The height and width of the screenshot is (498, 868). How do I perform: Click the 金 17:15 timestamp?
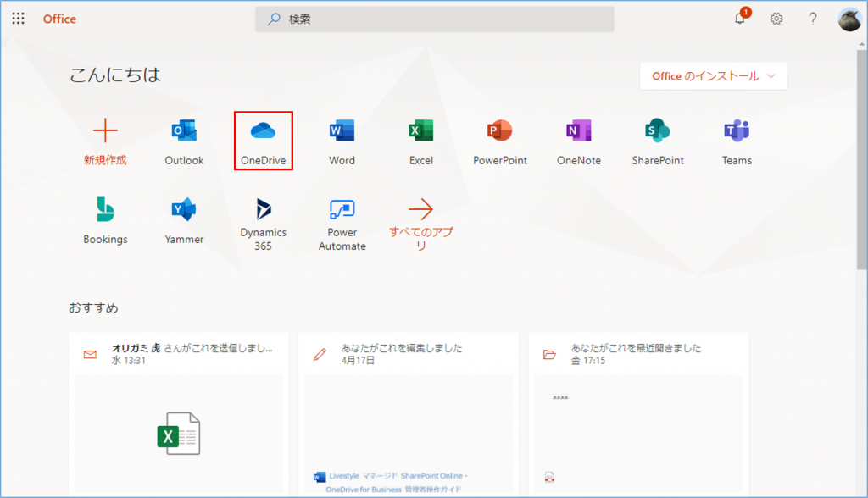pos(588,361)
